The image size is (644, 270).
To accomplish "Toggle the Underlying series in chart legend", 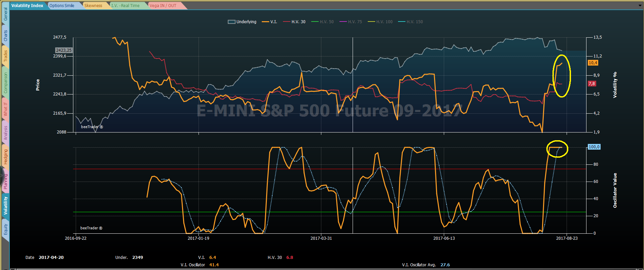I will coord(242,22).
